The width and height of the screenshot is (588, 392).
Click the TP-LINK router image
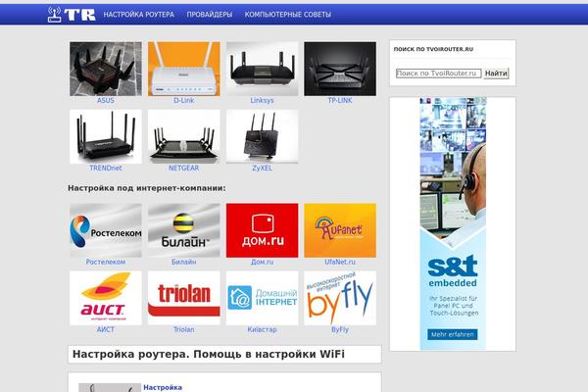click(340, 69)
